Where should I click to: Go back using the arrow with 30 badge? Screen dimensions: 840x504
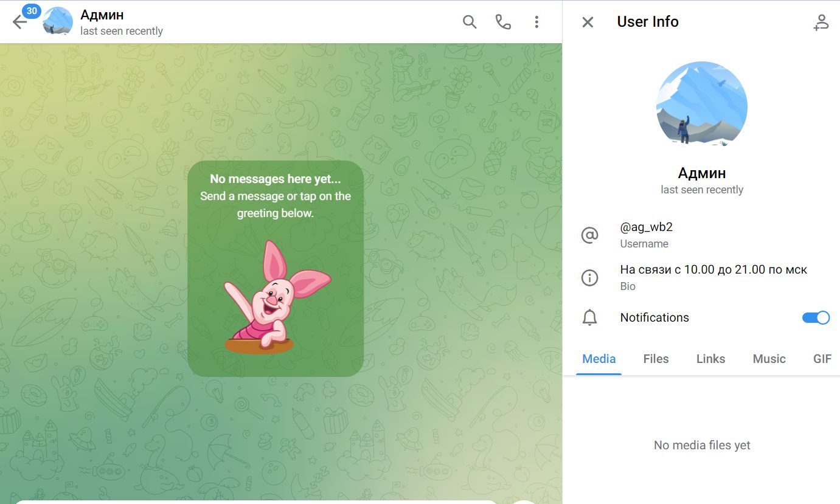click(19, 22)
